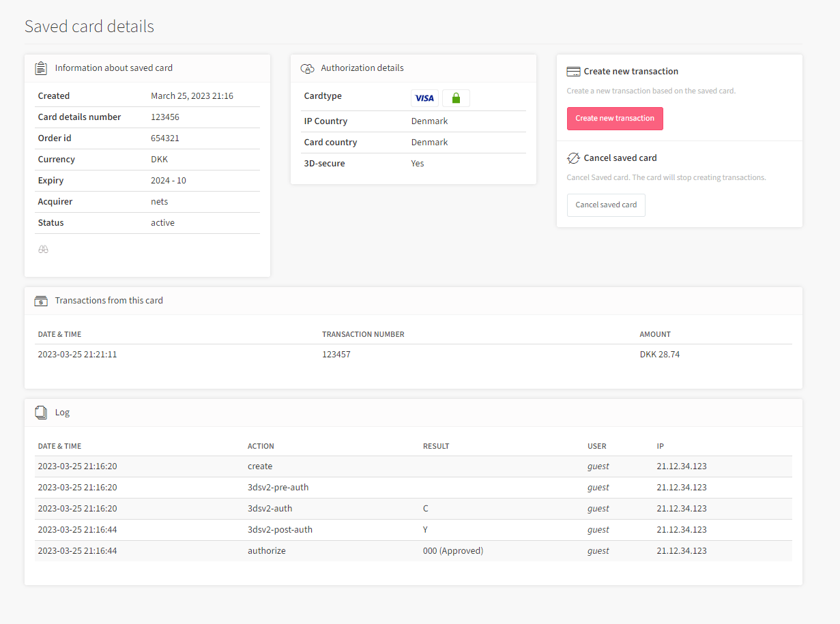Viewport: 840px width, 624px height.
Task: Select the Saved card details page heading
Action: tap(89, 26)
